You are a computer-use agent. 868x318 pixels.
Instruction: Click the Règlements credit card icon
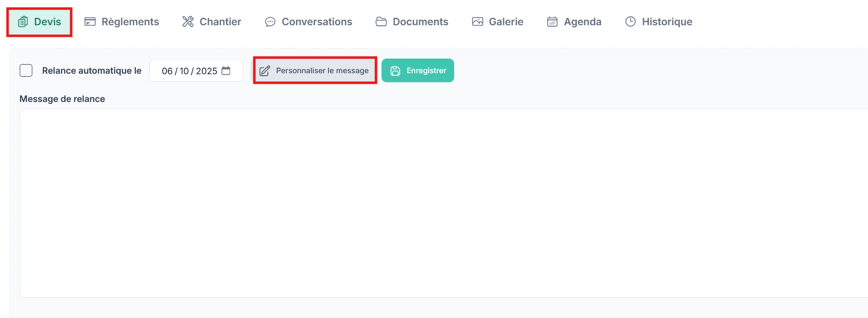click(x=90, y=22)
